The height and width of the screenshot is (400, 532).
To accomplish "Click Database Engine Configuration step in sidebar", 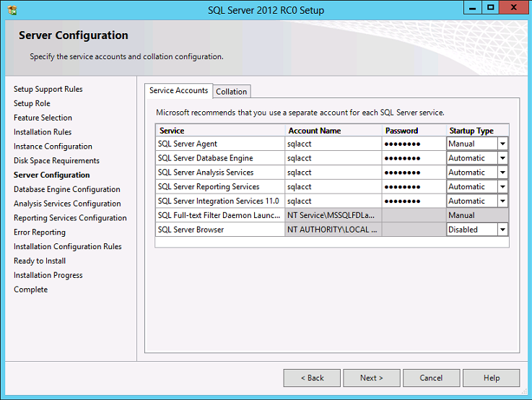I will pyautogui.click(x=67, y=189).
